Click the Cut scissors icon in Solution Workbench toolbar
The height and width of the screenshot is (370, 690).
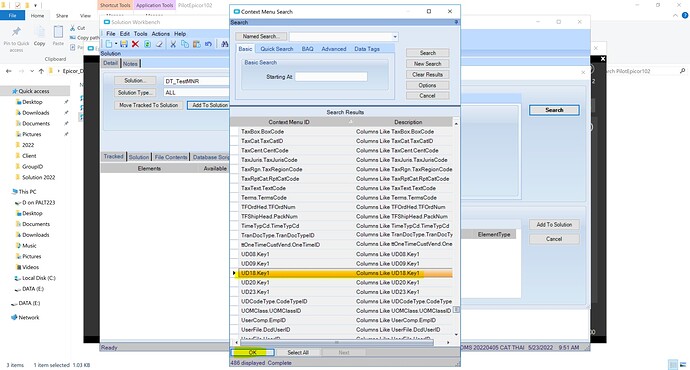click(173, 44)
